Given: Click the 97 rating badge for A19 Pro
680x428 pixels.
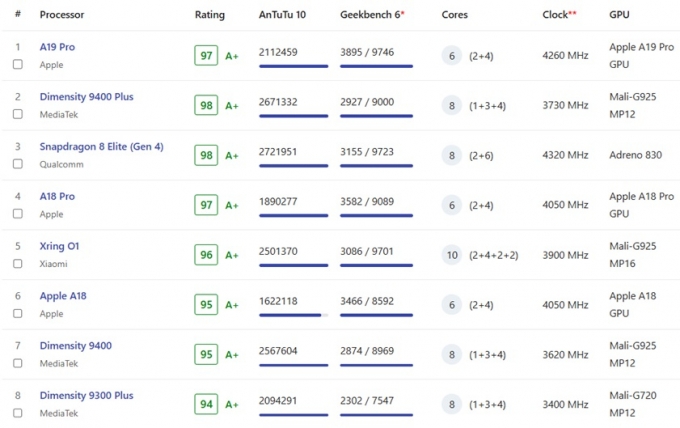Looking at the screenshot, I should [x=206, y=56].
